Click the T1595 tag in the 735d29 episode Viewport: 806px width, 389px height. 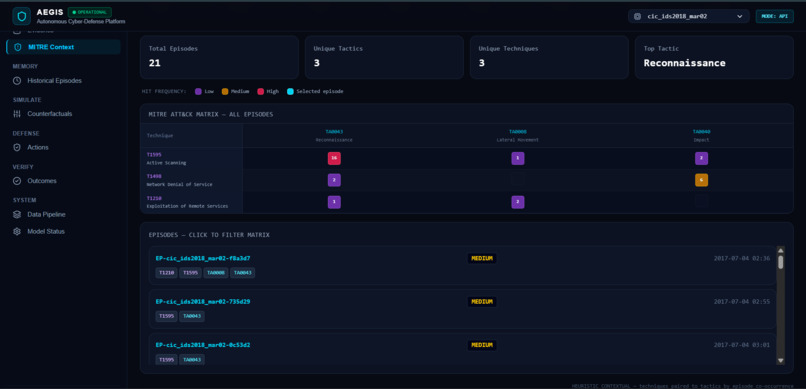click(167, 317)
